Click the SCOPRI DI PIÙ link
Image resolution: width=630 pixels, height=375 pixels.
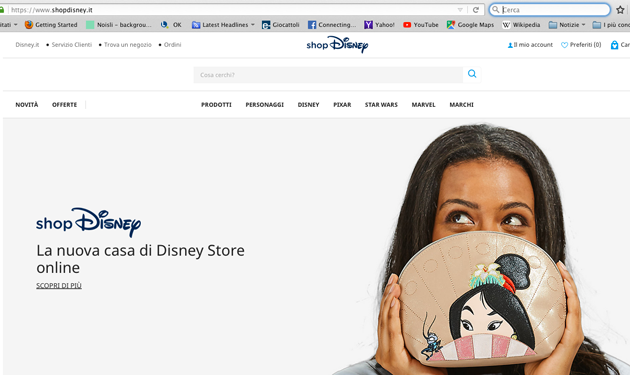59,285
